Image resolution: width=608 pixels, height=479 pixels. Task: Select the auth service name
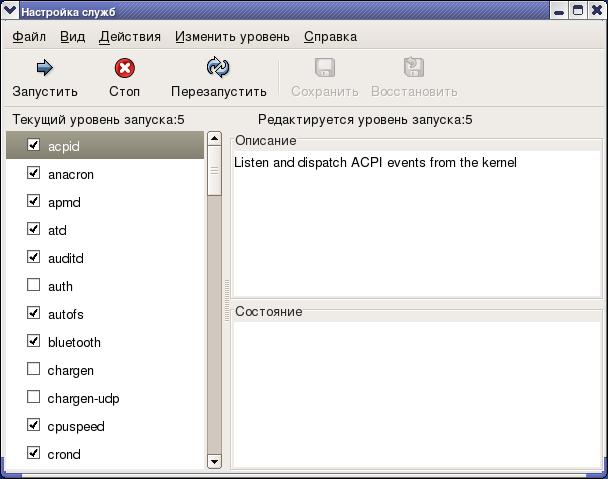coord(60,287)
